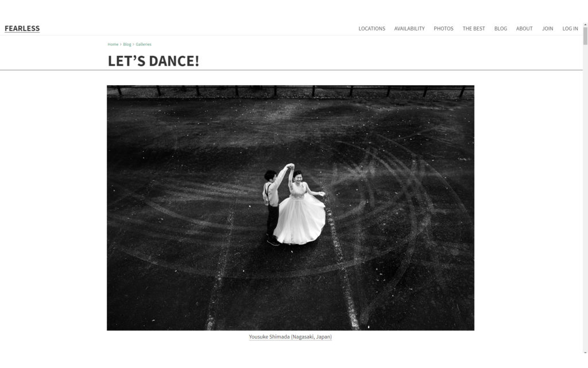The image size is (588, 368).
Task: Click the scrollbar up arrow
Action: pos(585,25)
